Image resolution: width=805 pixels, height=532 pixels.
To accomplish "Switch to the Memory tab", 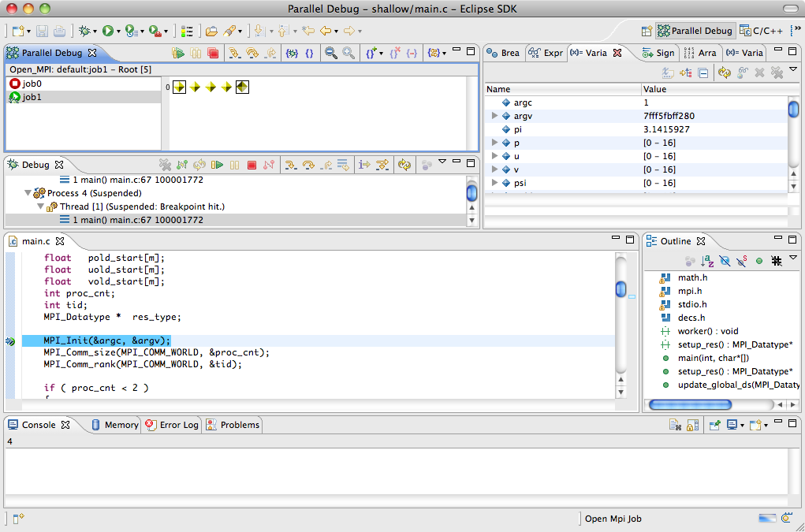I will pos(114,425).
